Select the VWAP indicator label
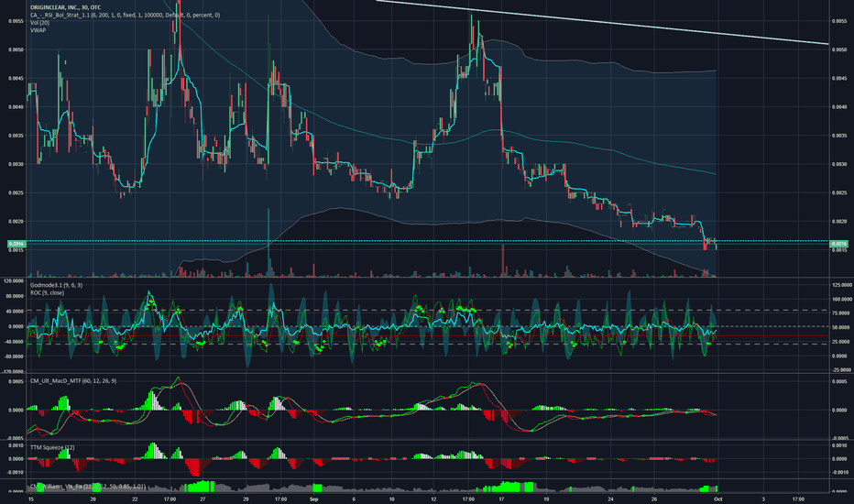 [x=38, y=30]
